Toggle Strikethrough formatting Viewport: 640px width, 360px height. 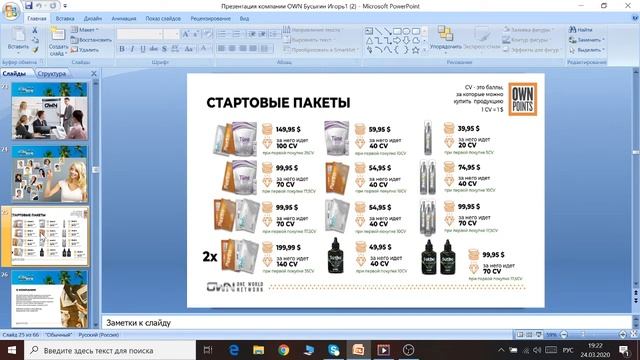pos(153,49)
